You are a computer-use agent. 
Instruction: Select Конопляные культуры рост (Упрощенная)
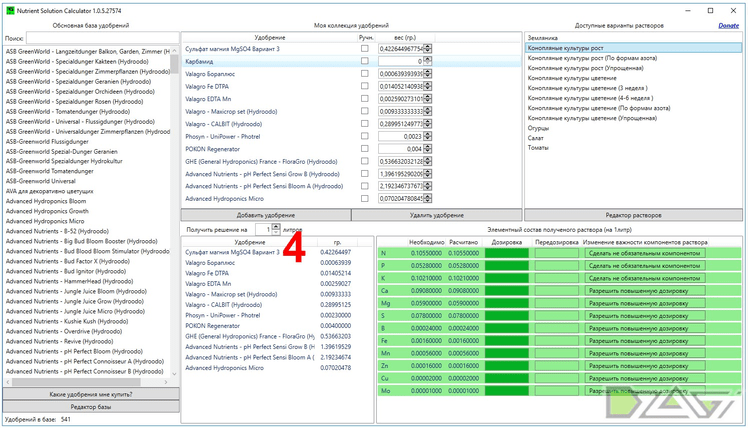[x=585, y=68]
